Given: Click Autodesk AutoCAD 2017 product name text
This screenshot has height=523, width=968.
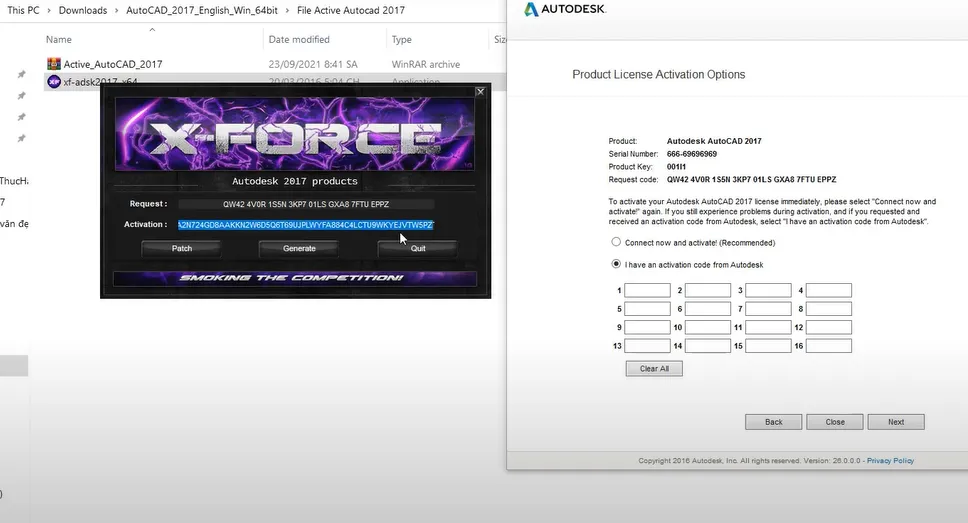Looking at the screenshot, I should tap(714, 141).
